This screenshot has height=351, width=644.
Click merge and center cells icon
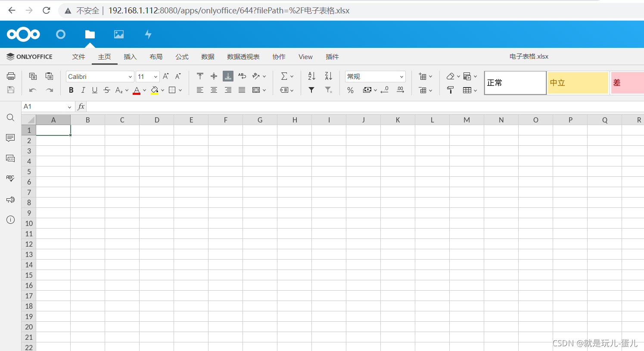tap(256, 90)
